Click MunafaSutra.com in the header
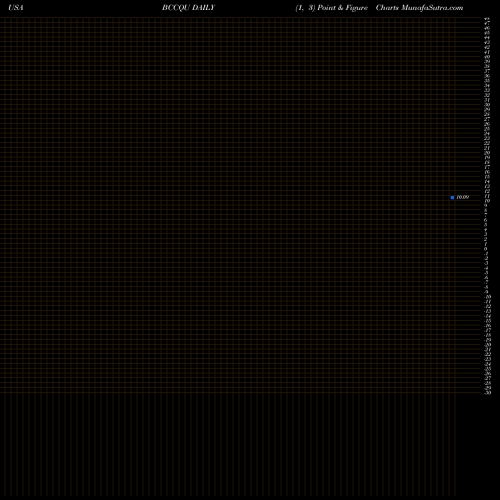 coord(432,8)
